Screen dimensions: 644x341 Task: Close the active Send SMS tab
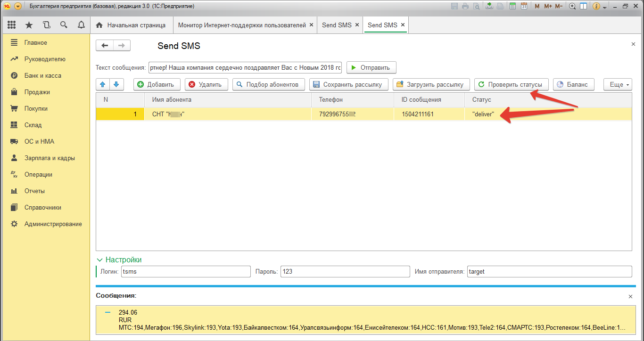point(403,25)
